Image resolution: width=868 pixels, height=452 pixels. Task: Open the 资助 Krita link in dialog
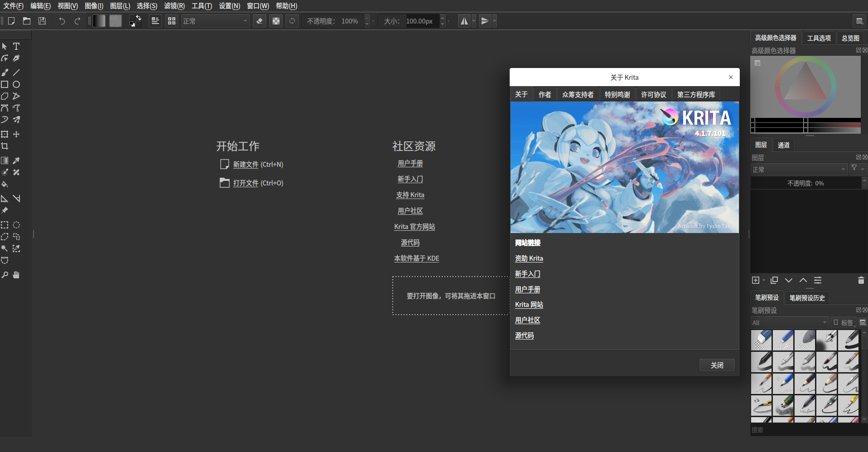pyautogui.click(x=529, y=258)
